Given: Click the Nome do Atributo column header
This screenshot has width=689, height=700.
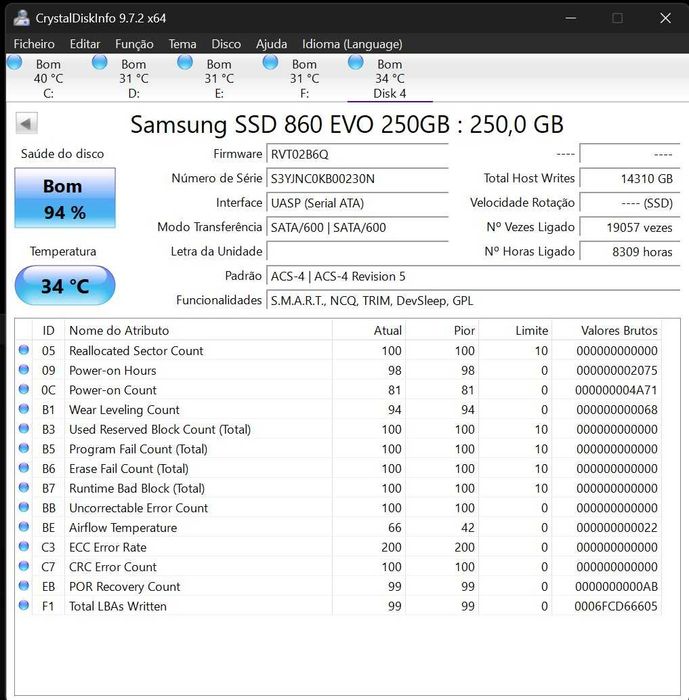Looking at the screenshot, I should click(198, 330).
